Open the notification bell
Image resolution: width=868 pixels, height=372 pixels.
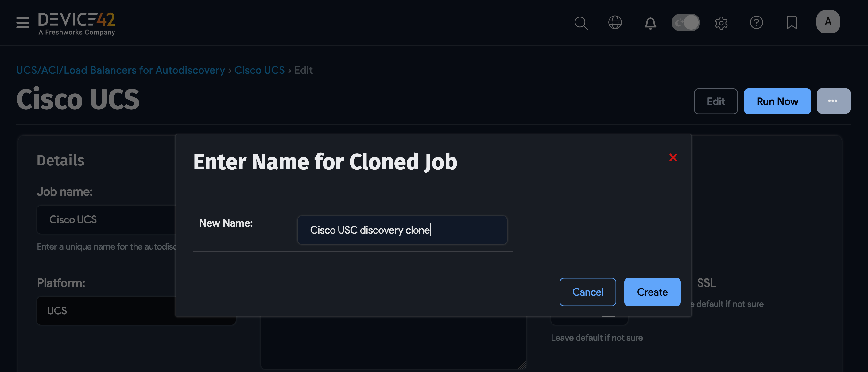650,23
